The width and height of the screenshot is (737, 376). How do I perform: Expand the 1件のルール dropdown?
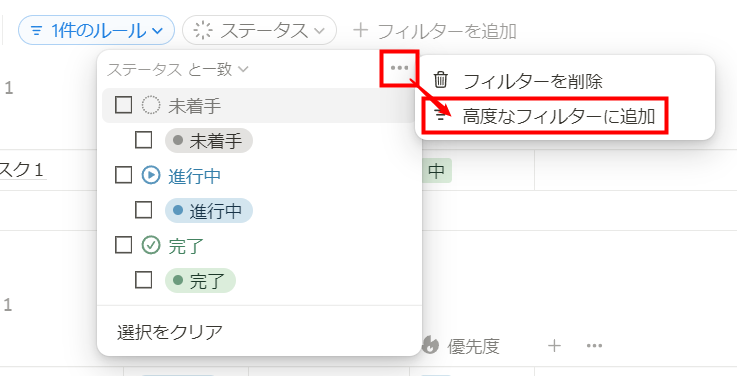coord(96,31)
